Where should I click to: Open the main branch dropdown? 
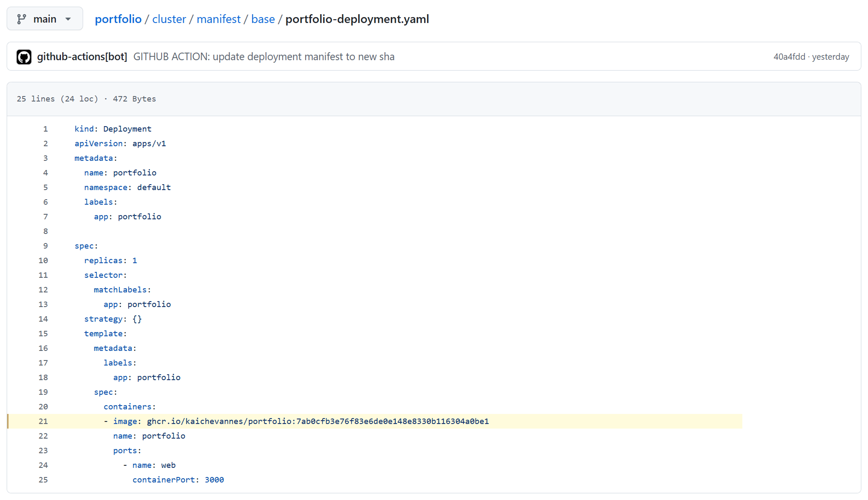tap(45, 18)
